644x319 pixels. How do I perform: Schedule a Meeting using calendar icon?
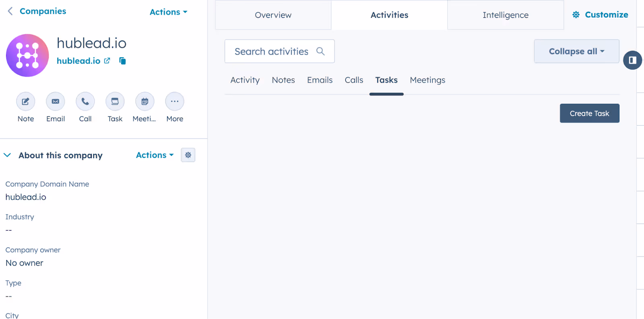(x=145, y=101)
